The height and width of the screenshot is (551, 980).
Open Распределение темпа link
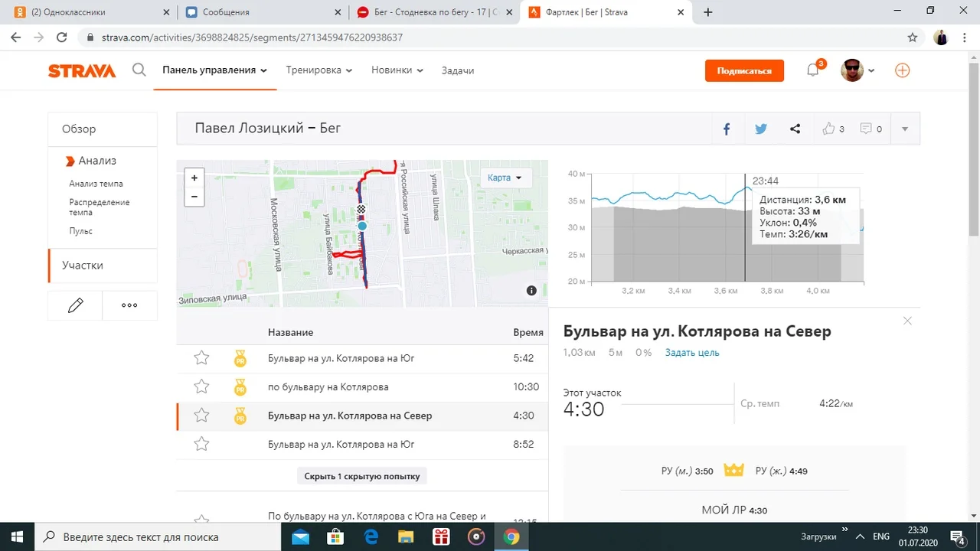click(100, 207)
